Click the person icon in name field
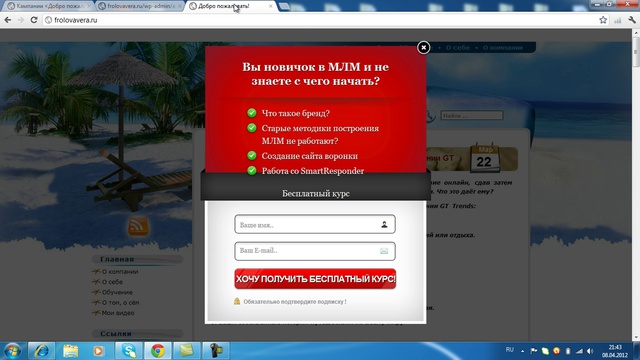This screenshot has height=360, width=640. click(x=384, y=224)
